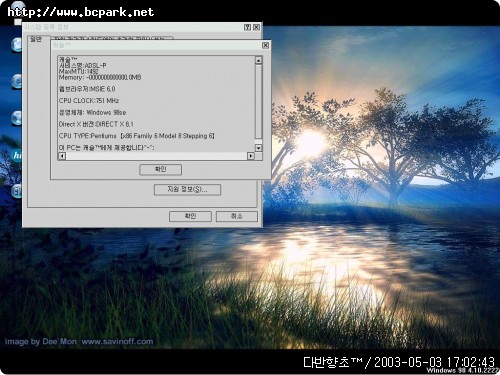Click the down arrow of the vertical scrollbar

point(258,148)
